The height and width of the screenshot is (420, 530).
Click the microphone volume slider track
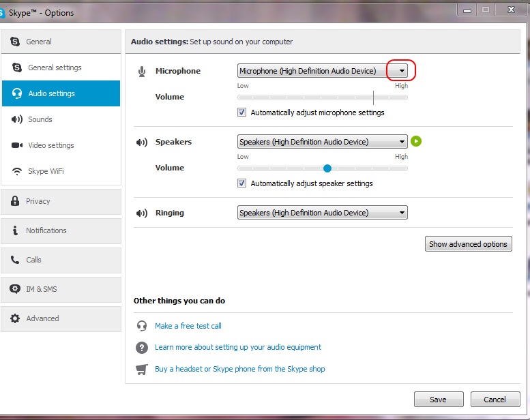[x=323, y=97]
